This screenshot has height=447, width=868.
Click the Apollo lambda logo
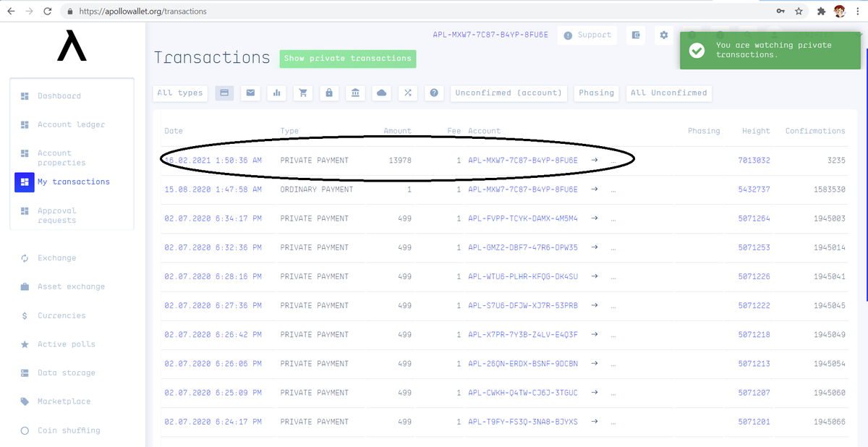tap(72, 46)
